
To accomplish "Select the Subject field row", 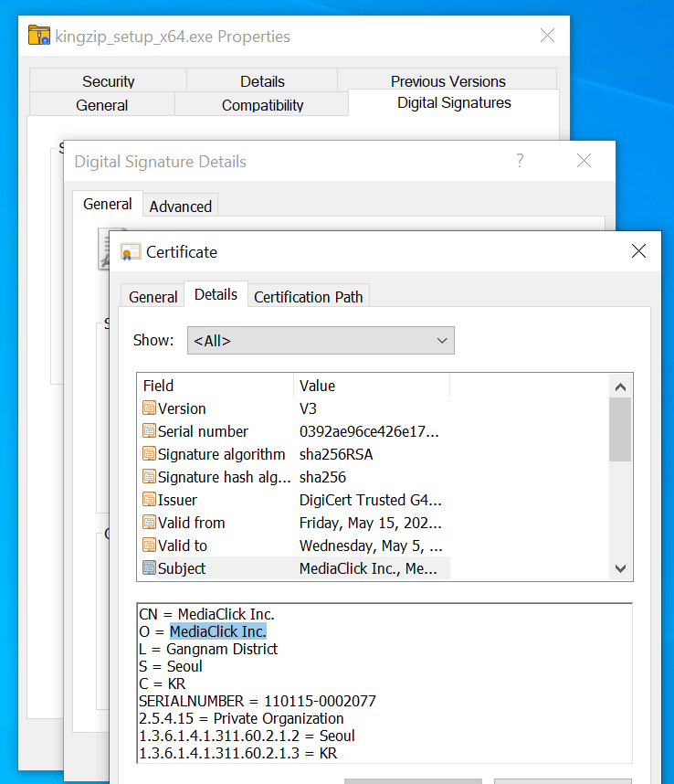I will point(296,568).
